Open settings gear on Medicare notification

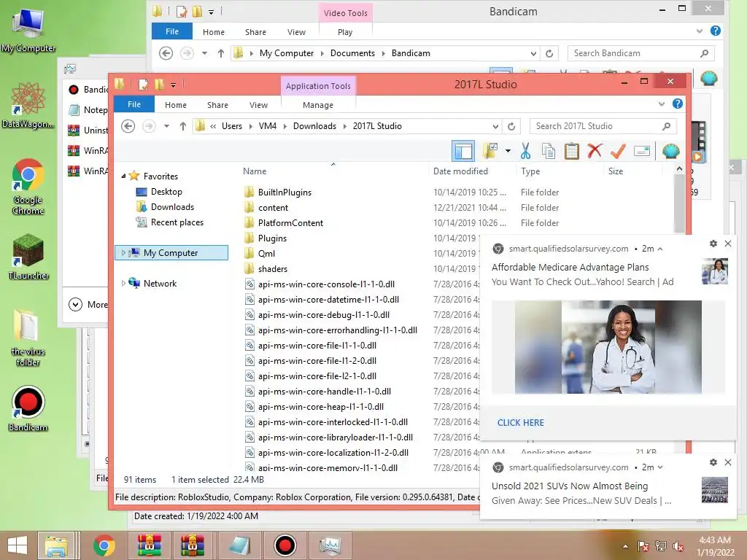tap(713, 244)
